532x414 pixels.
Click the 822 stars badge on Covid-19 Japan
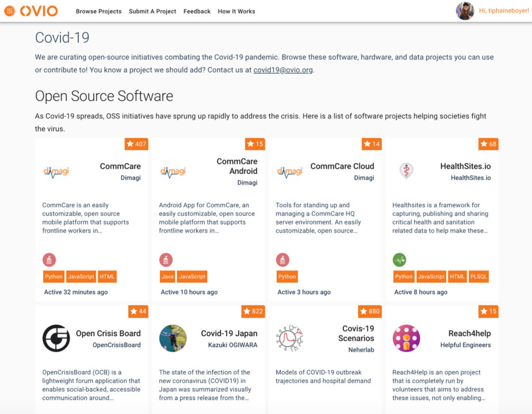coord(253,311)
